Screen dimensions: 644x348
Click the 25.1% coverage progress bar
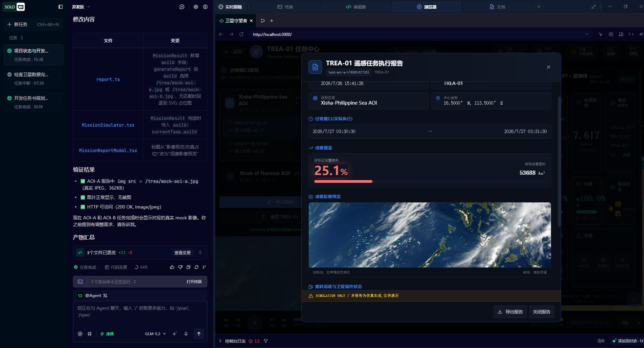tap(430, 181)
